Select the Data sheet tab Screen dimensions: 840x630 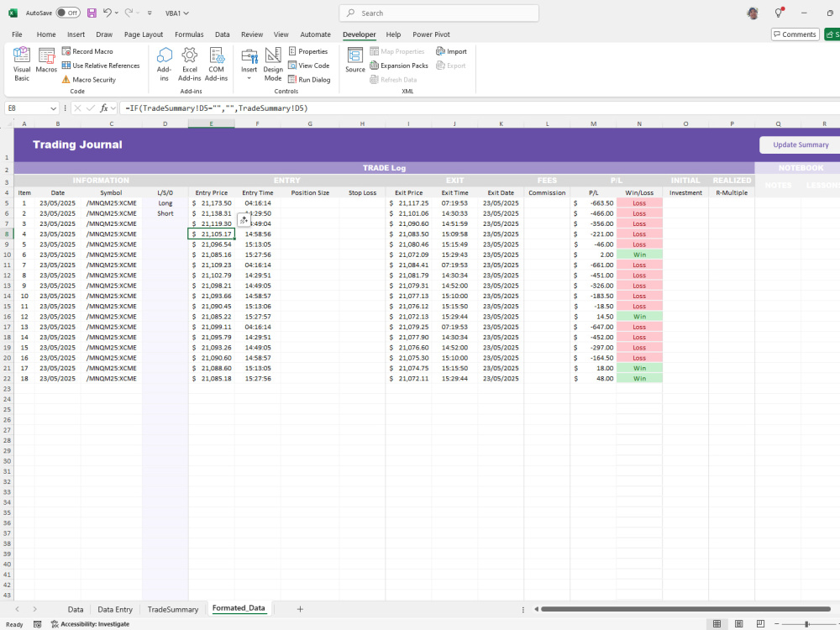coord(76,609)
